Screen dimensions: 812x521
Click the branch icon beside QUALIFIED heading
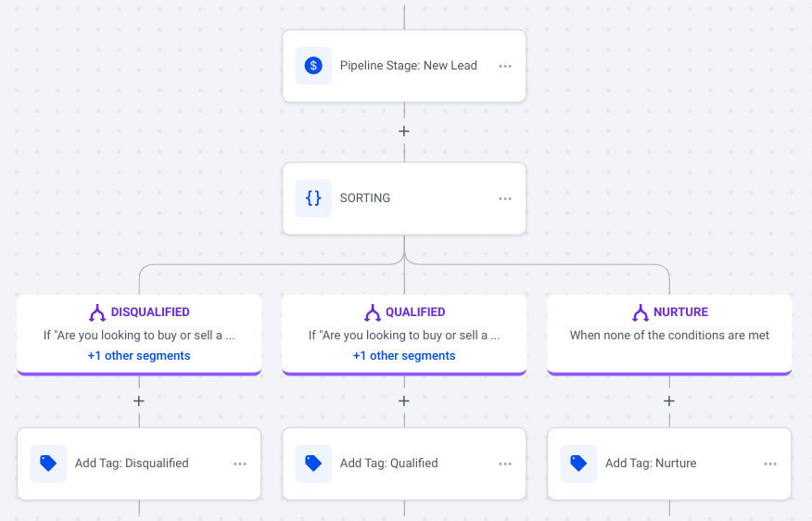pos(373,312)
